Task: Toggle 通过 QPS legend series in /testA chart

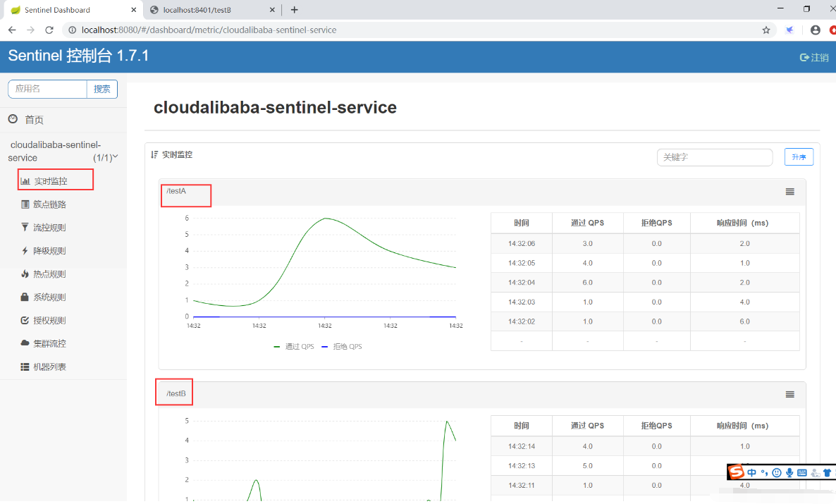Action: tap(294, 347)
